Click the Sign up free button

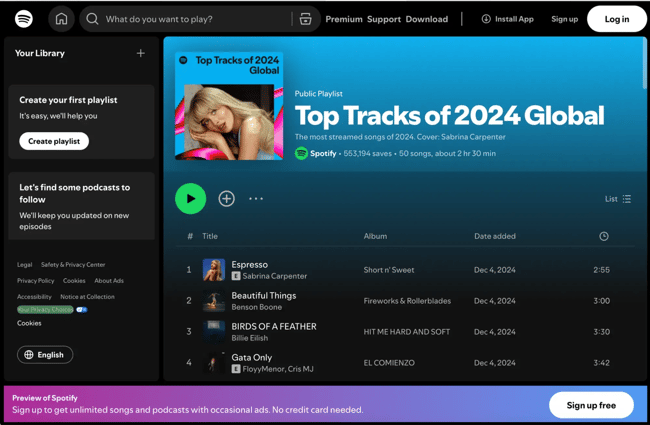tap(591, 405)
